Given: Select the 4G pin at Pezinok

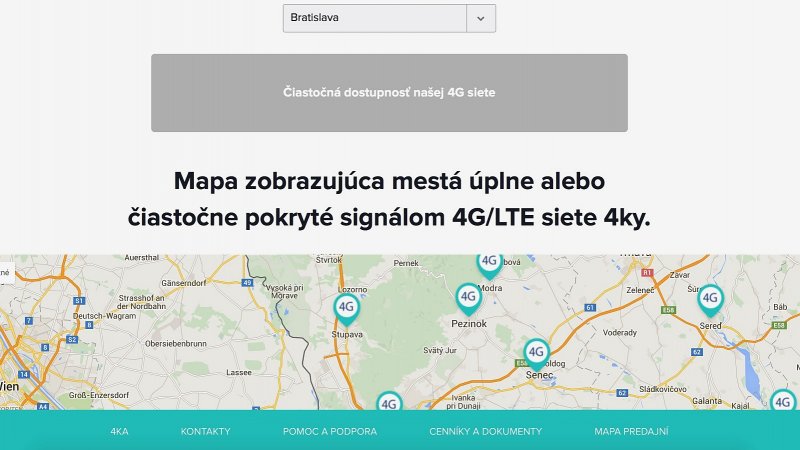Looking at the screenshot, I should point(468,297).
